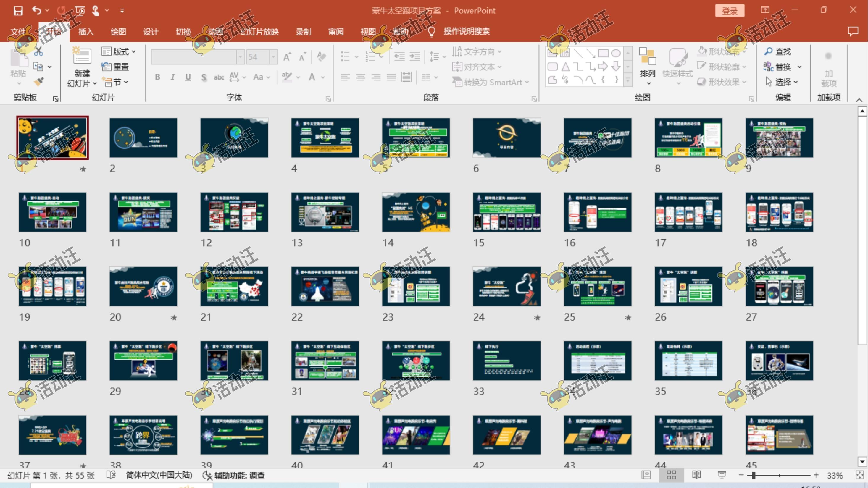Click zoom in plus button
868x488 pixels.
point(816,475)
